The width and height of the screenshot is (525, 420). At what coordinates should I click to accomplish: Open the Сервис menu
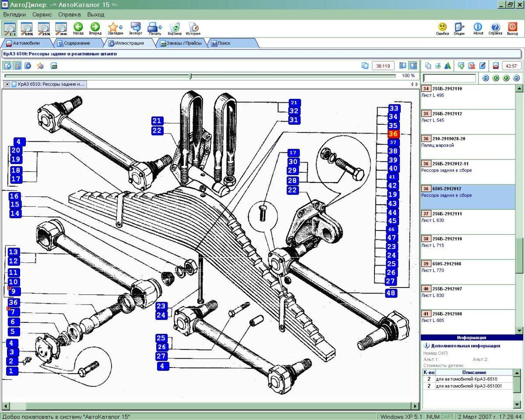coord(42,14)
